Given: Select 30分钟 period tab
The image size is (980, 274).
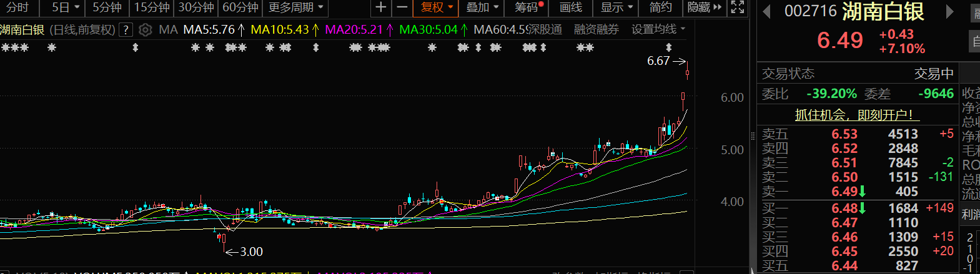Looking at the screenshot, I should [196, 7].
